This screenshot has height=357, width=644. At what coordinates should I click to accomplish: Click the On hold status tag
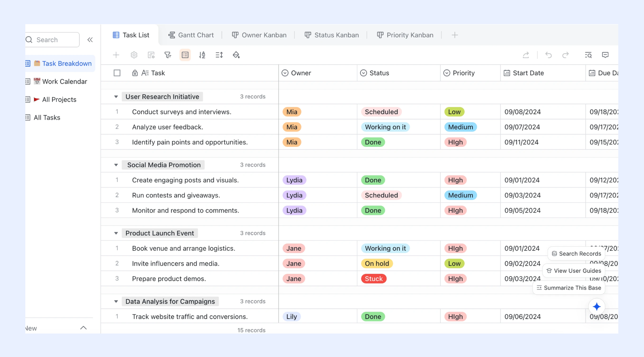(377, 263)
